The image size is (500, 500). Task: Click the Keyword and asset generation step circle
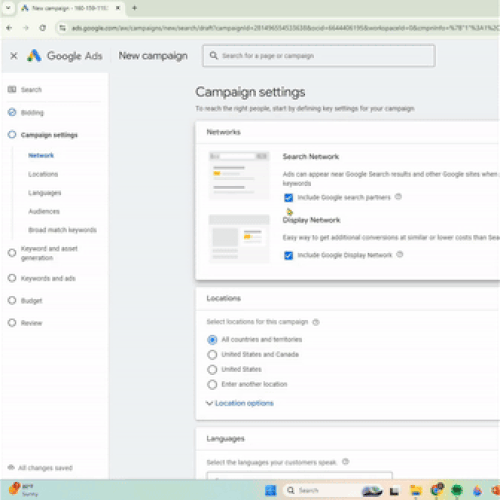tap(12, 253)
